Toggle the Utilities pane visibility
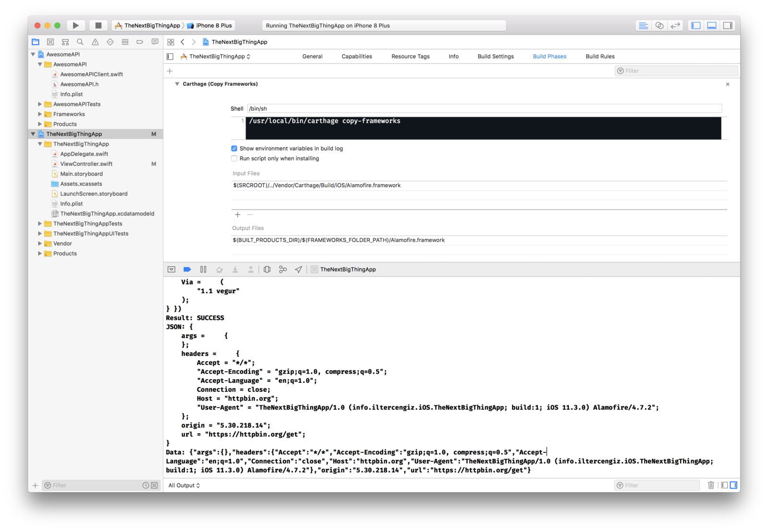 (x=728, y=25)
